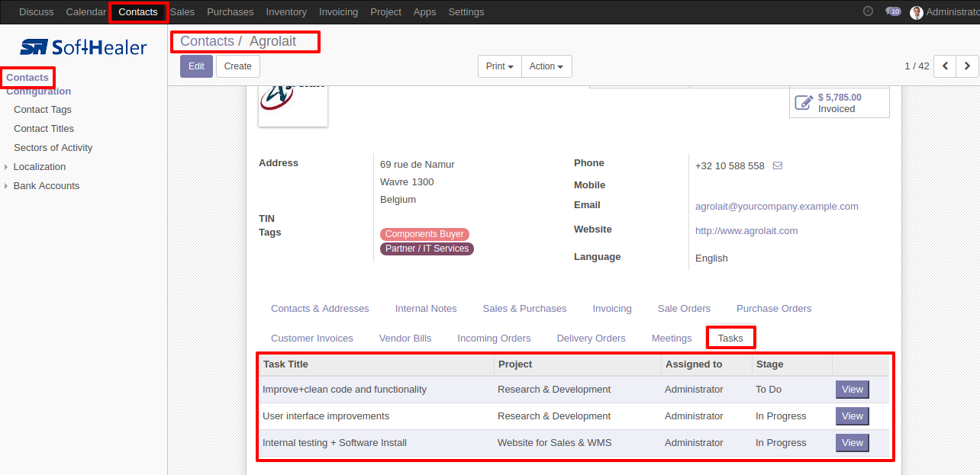
Task: Open the Invoicing menu
Action: point(338,11)
